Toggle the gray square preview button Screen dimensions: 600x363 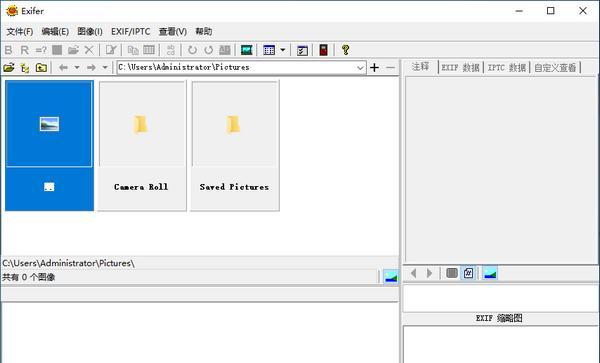[452, 273]
